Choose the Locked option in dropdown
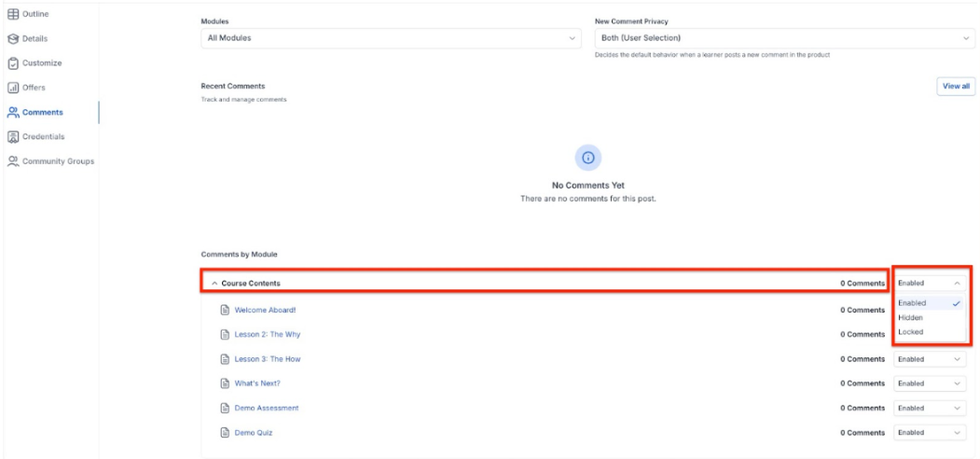Screen dimensions: 980x459 point(911,332)
